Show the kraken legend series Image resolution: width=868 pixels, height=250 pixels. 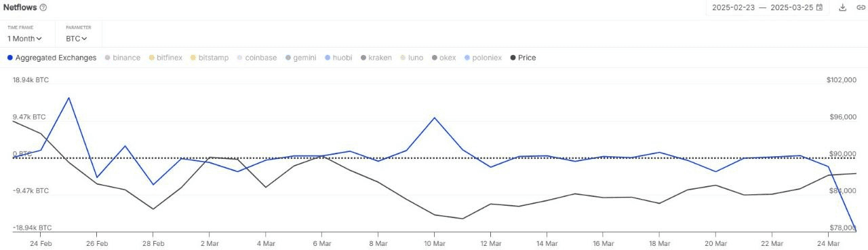(x=376, y=58)
